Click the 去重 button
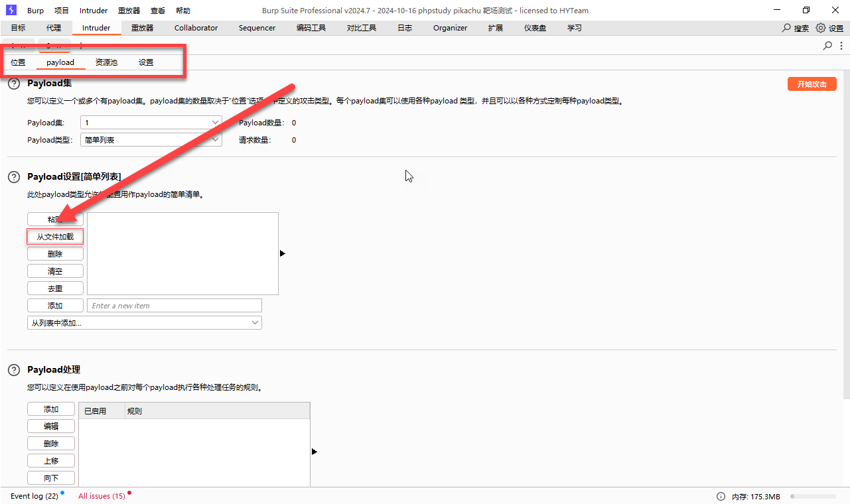The height and width of the screenshot is (504, 850). (55, 288)
